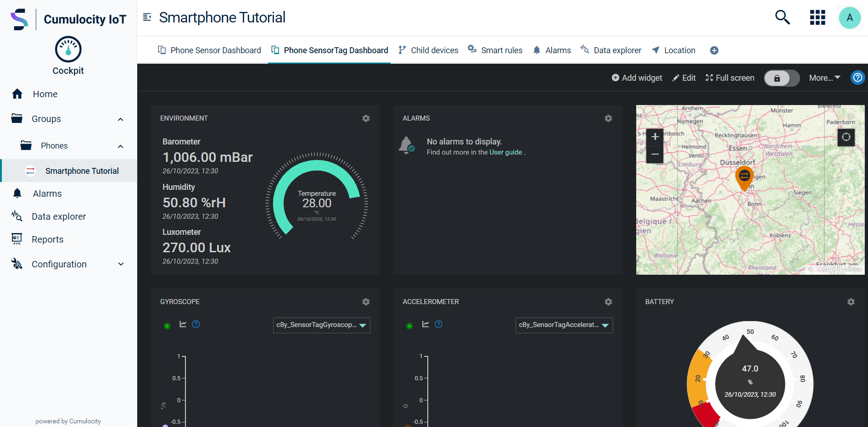
Task: Center the map on device location
Action: (846, 137)
